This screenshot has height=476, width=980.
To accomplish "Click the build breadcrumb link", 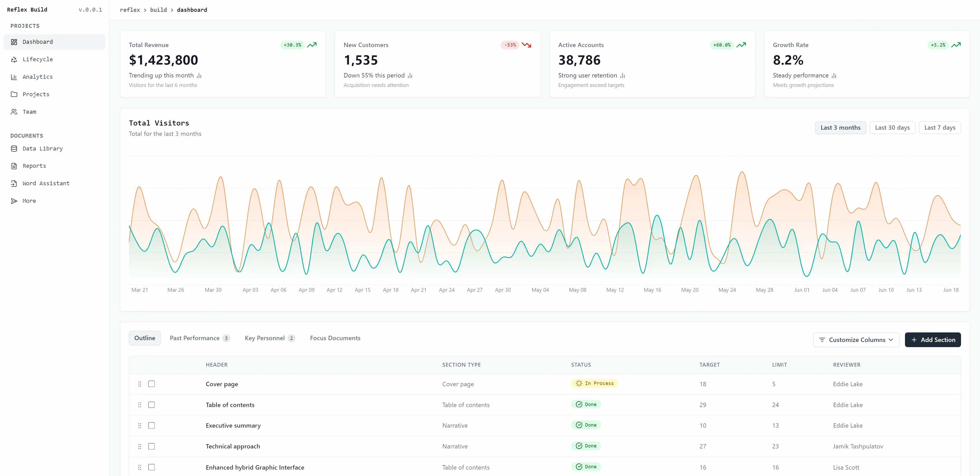I will pos(158,10).
